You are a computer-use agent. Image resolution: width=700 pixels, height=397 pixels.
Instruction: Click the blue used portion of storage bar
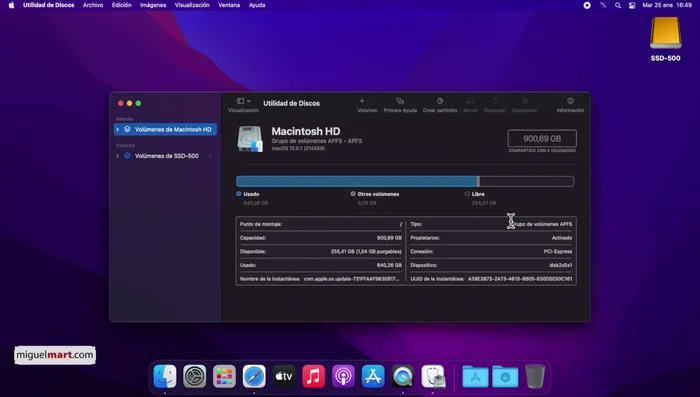pos(357,181)
